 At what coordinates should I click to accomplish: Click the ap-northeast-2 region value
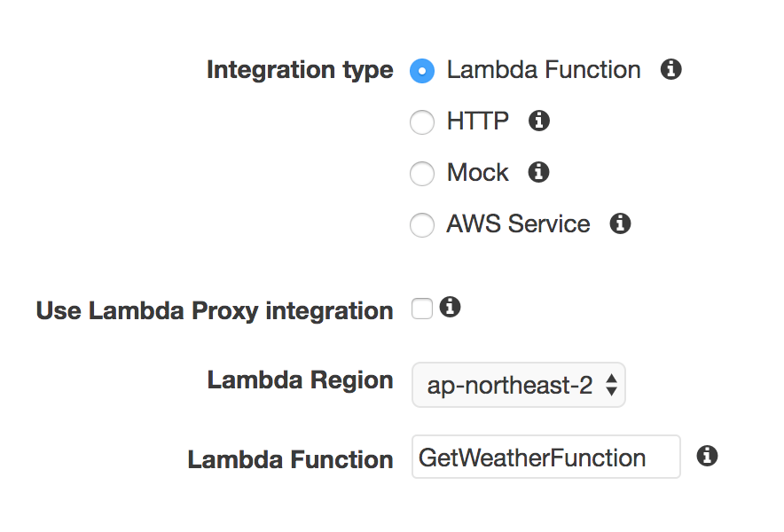pos(509,386)
